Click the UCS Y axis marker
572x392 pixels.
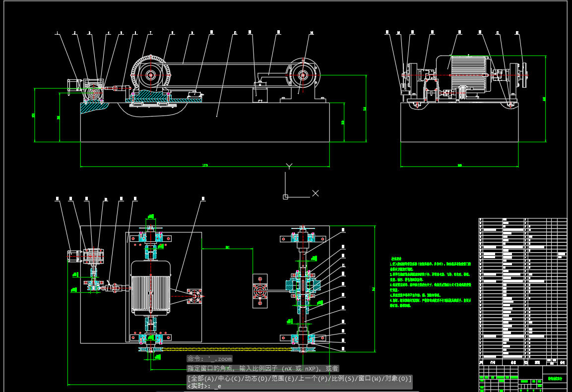pos(289,166)
